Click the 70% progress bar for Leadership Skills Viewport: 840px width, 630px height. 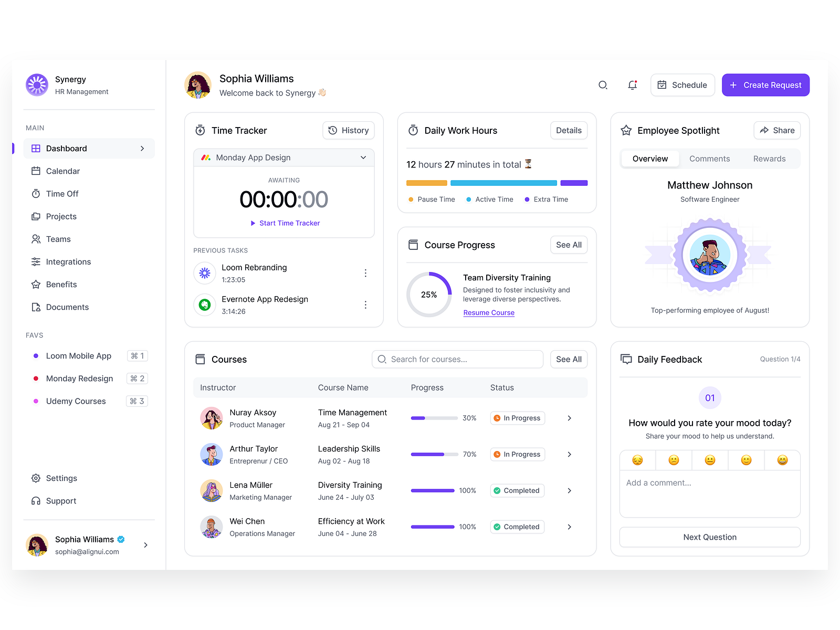pos(434,454)
